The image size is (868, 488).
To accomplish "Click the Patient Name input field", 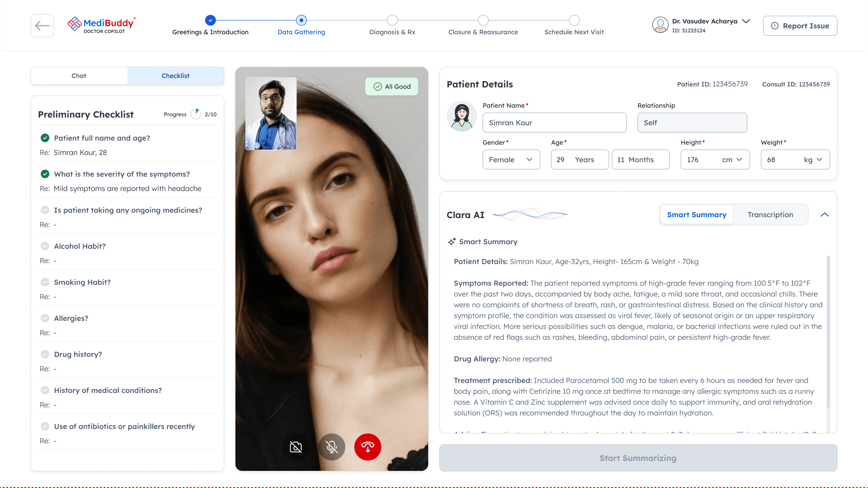I will click(554, 123).
